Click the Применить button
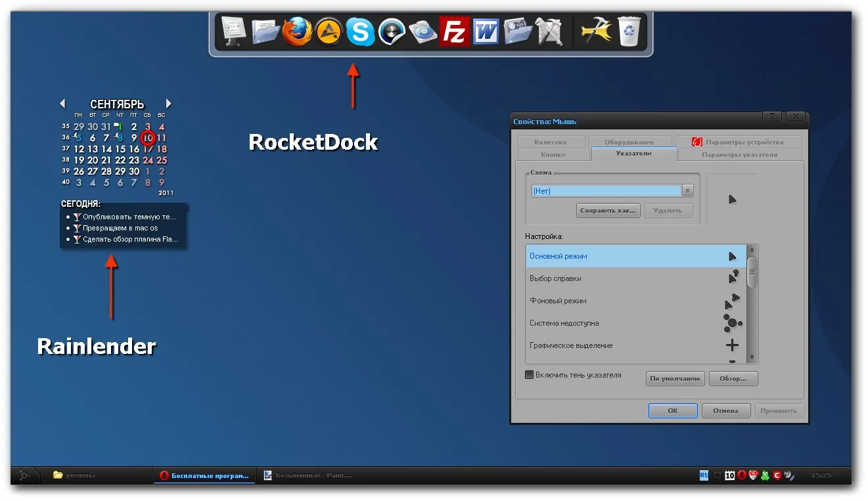This screenshot has height=501, width=868. [779, 410]
